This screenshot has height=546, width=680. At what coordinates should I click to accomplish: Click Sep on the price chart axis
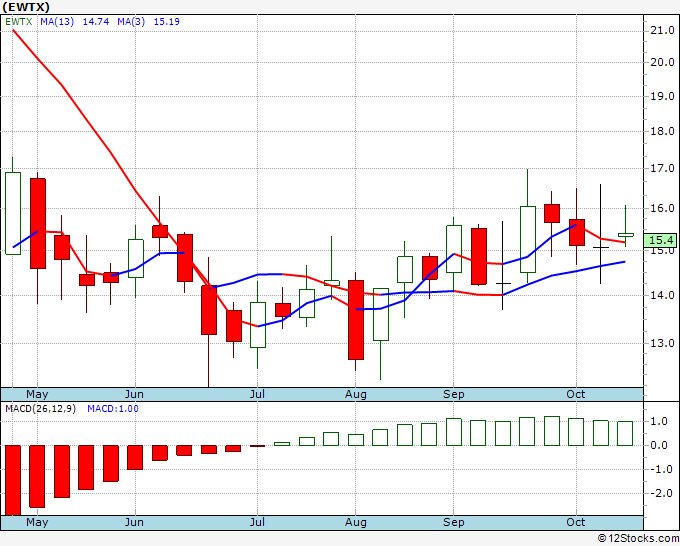tap(454, 394)
